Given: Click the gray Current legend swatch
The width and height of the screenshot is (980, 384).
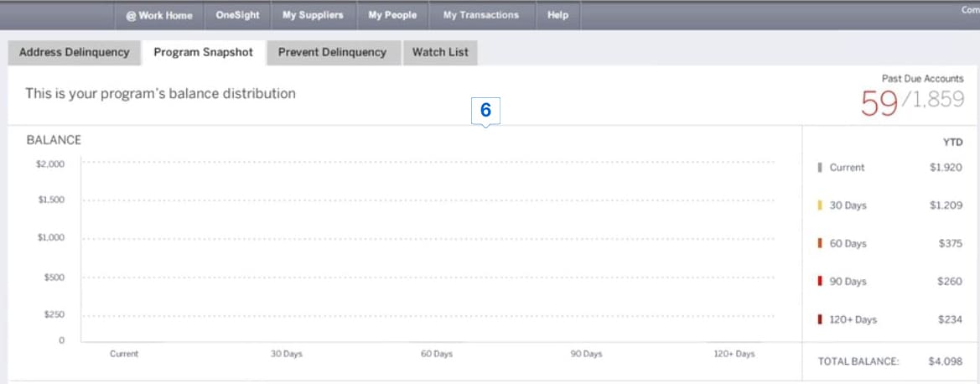Looking at the screenshot, I should 820,168.
